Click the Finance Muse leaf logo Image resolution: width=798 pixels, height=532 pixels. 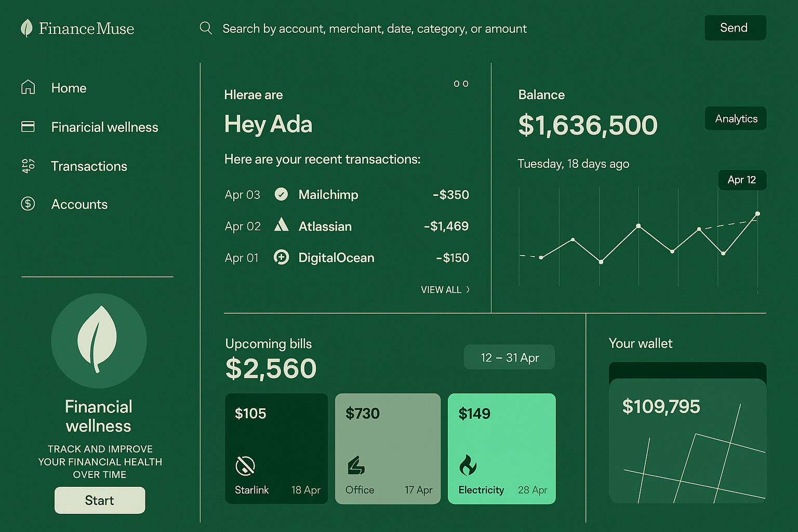click(x=26, y=28)
